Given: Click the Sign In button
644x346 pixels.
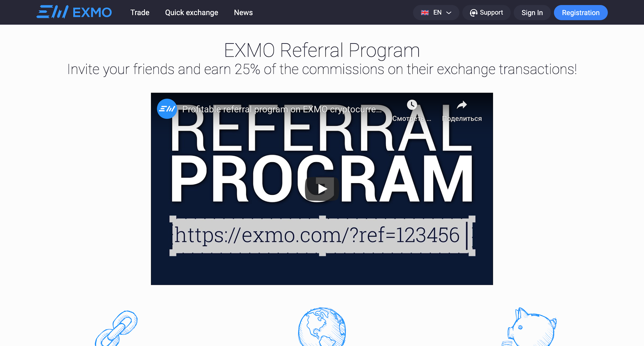Looking at the screenshot, I should click(x=531, y=12).
